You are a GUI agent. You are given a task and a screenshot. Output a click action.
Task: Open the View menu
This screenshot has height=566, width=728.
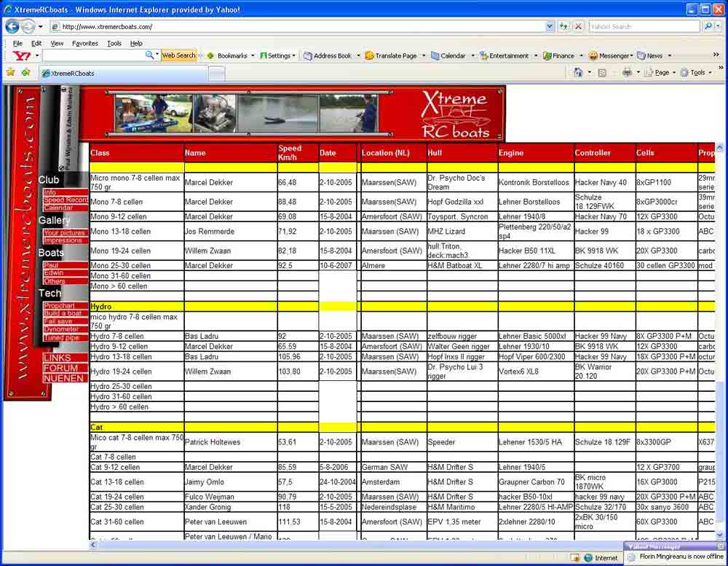point(57,43)
